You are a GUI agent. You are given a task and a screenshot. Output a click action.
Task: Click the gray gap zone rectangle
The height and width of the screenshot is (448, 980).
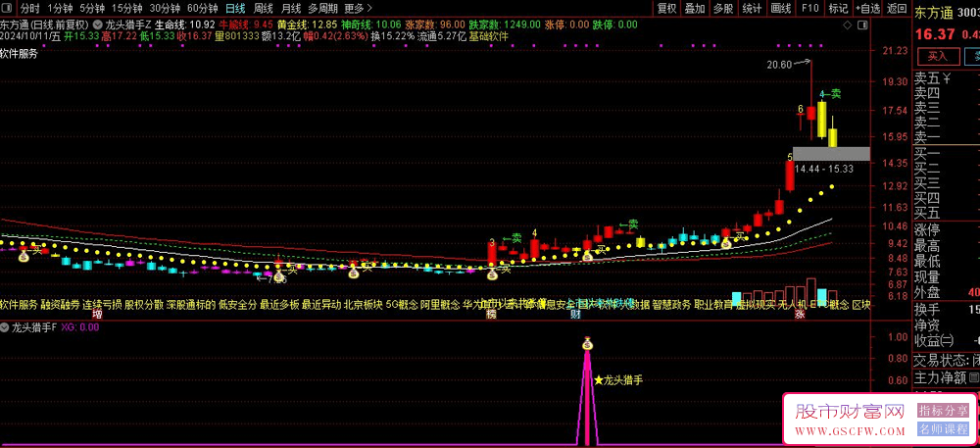831,154
